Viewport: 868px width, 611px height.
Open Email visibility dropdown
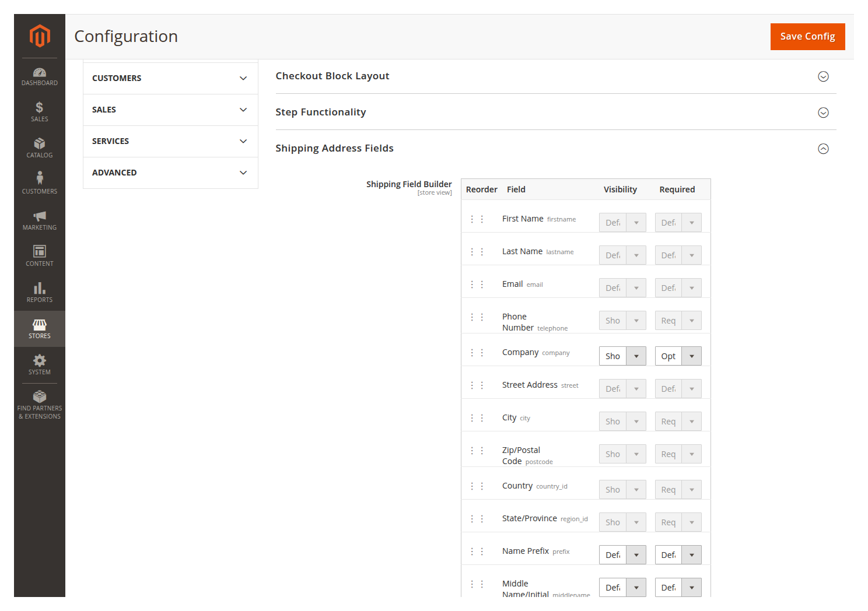tap(622, 288)
